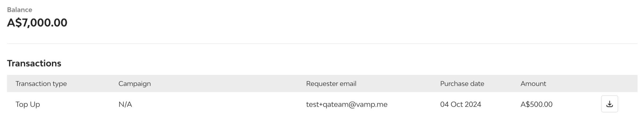Viewport: 644px width, 114px height.
Task: Click the N/A campaign cell
Action: 125,104
